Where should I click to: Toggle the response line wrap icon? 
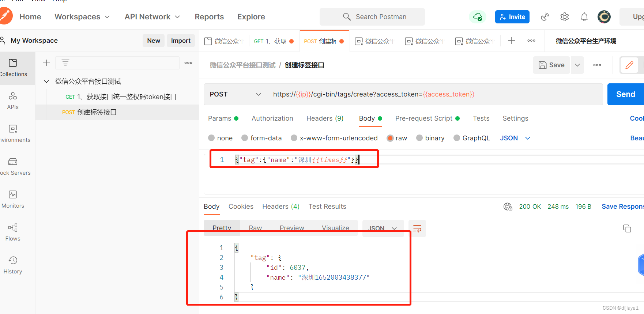click(417, 228)
